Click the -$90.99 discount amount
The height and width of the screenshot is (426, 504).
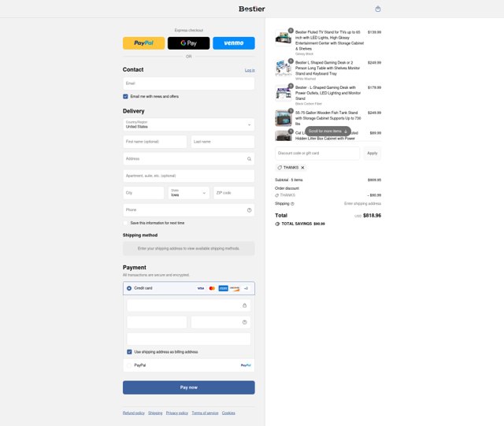tap(374, 195)
